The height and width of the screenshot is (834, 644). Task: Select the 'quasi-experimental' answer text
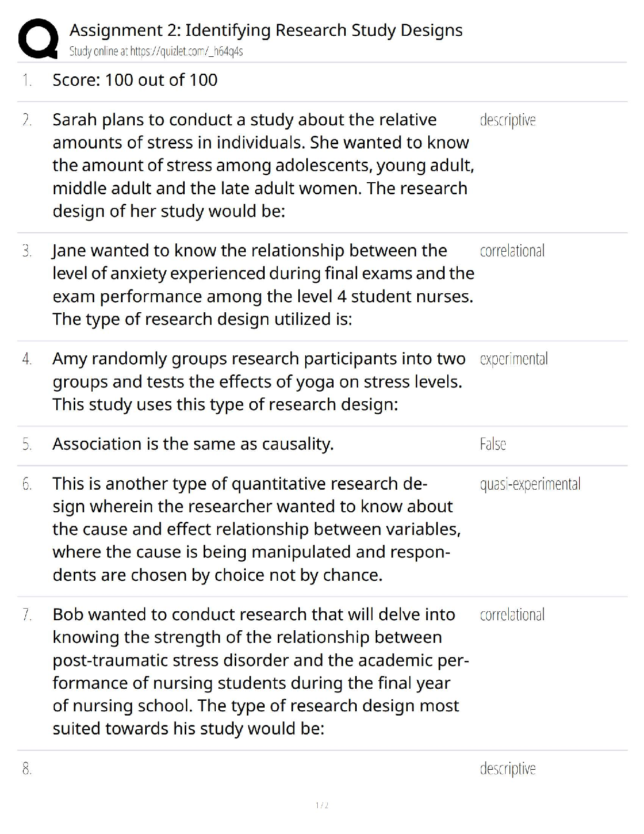point(530,484)
